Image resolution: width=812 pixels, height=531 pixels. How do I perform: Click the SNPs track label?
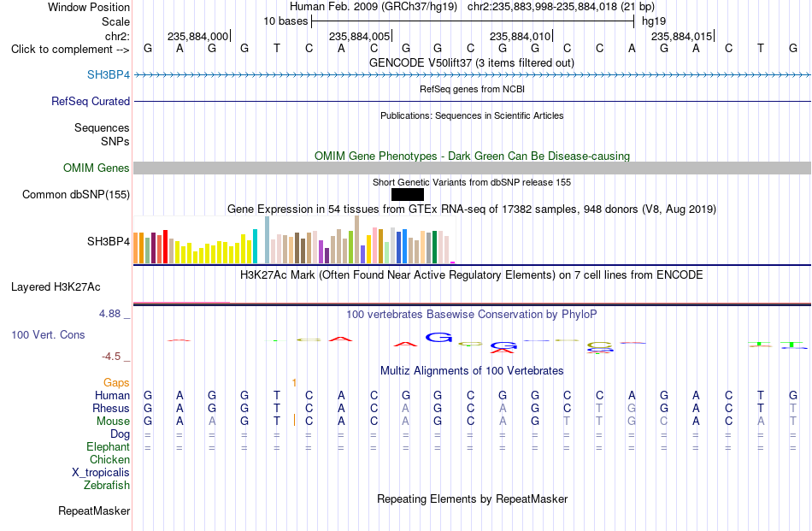tap(115, 141)
